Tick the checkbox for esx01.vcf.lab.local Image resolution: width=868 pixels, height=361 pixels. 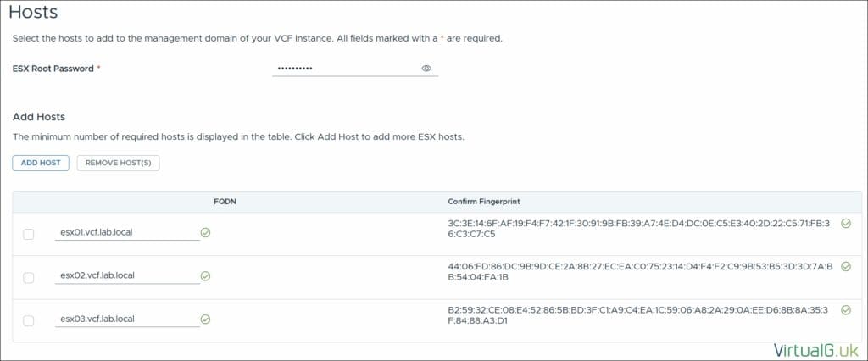(29, 234)
